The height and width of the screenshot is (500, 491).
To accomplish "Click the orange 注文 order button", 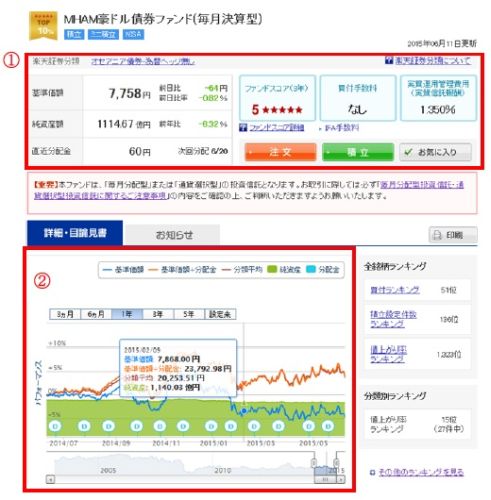I will [280, 152].
